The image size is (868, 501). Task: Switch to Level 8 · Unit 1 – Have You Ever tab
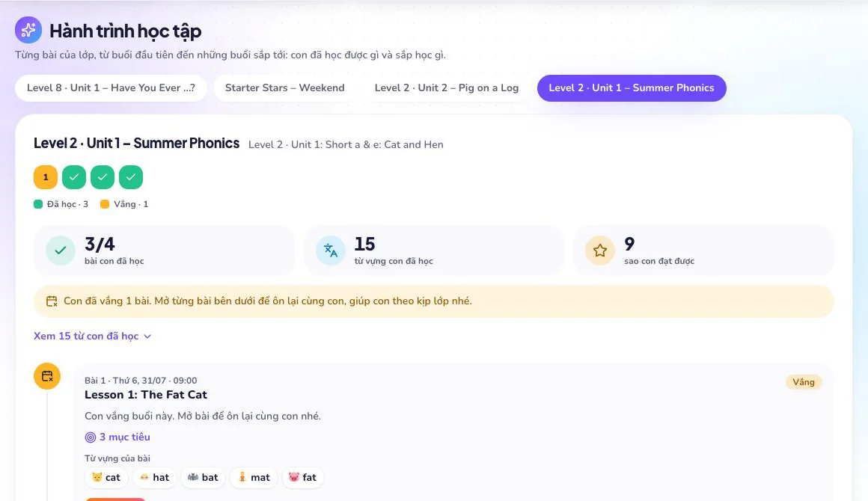coord(111,88)
